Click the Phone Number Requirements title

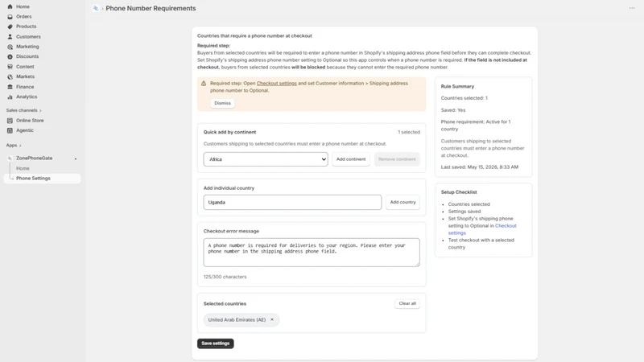point(151,8)
